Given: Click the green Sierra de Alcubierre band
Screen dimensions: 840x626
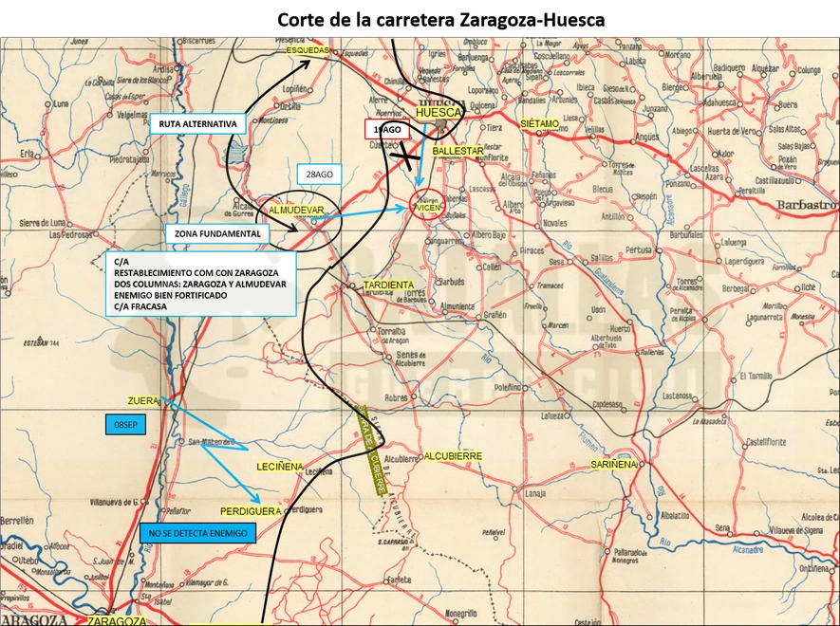Looking at the screenshot, I should [371, 449].
